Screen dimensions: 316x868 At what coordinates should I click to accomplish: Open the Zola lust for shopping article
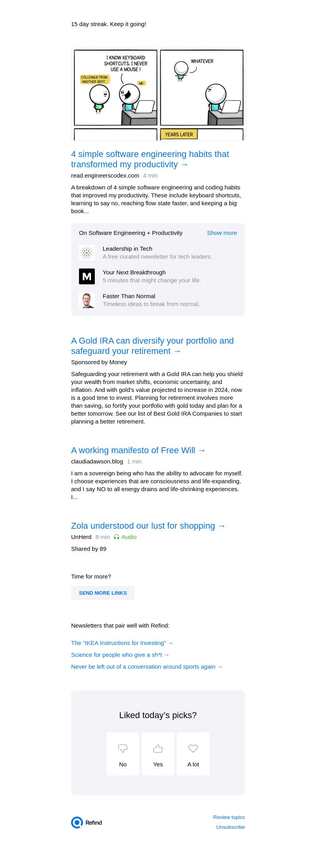[148, 526]
